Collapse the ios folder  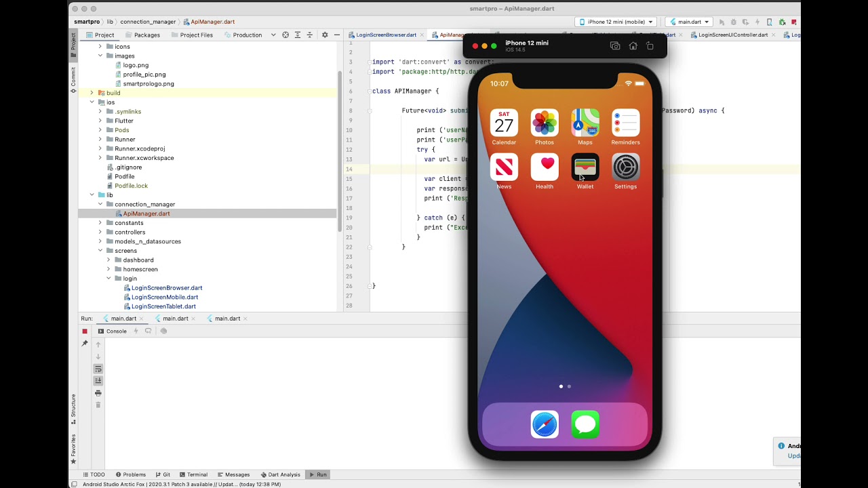(x=92, y=102)
